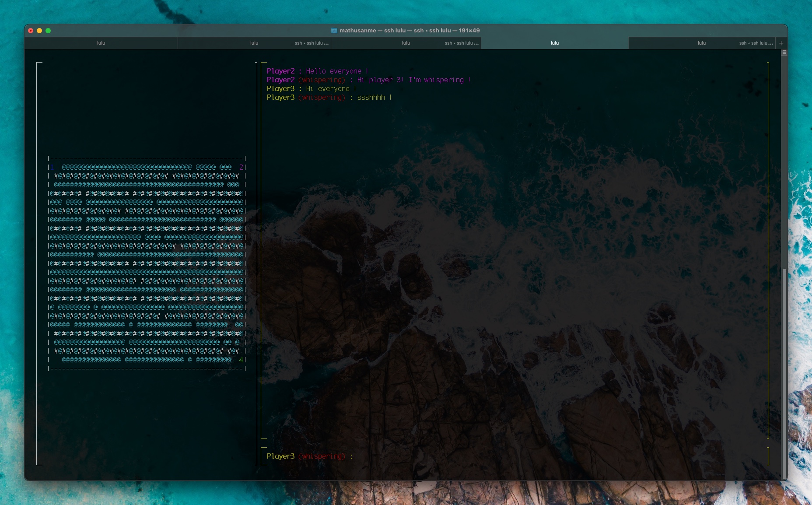The height and width of the screenshot is (505, 812).
Task: Maximize the terminal window with green button
Action: coord(48,31)
